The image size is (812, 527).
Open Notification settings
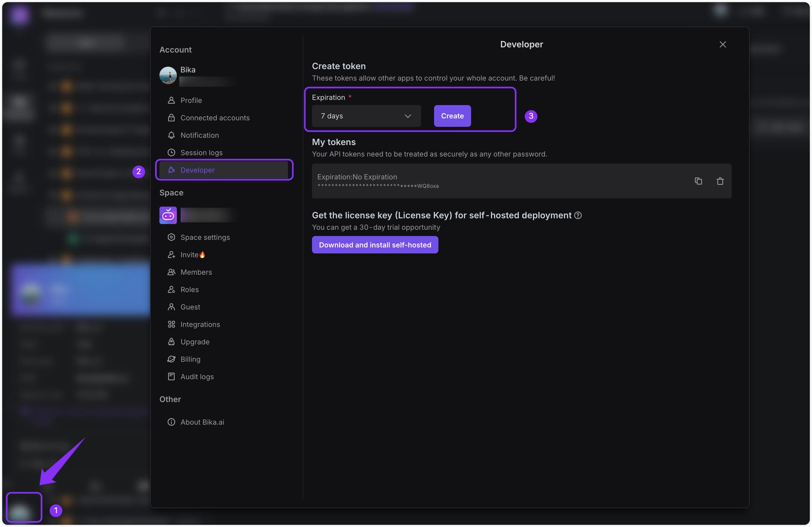pyautogui.click(x=199, y=135)
